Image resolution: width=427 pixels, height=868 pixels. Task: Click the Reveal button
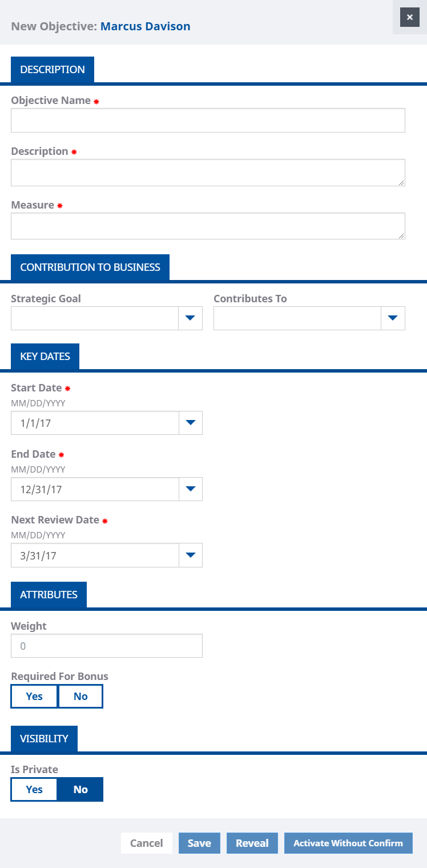252,843
